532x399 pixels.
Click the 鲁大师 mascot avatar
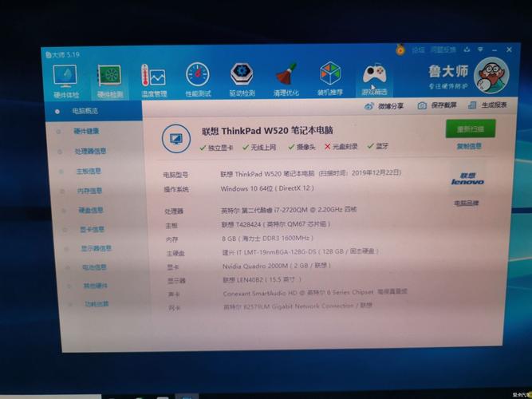point(491,75)
